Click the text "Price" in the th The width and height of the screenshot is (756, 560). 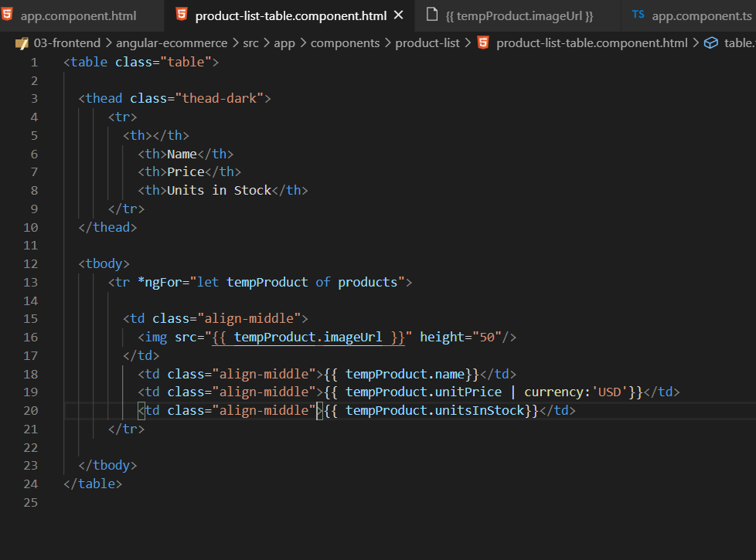click(186, 172)
